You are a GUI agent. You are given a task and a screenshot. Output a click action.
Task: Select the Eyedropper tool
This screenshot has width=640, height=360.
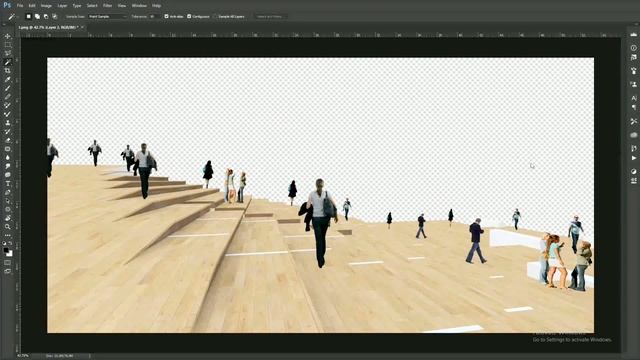click(x=7, y=79)
